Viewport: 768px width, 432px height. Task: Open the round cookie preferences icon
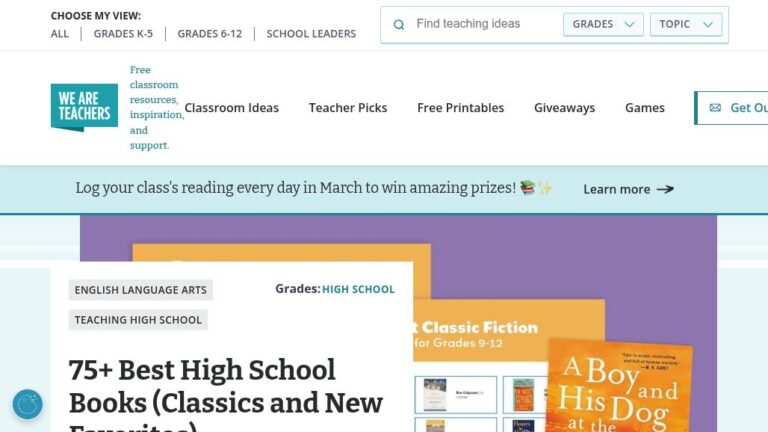pos(27,404)
